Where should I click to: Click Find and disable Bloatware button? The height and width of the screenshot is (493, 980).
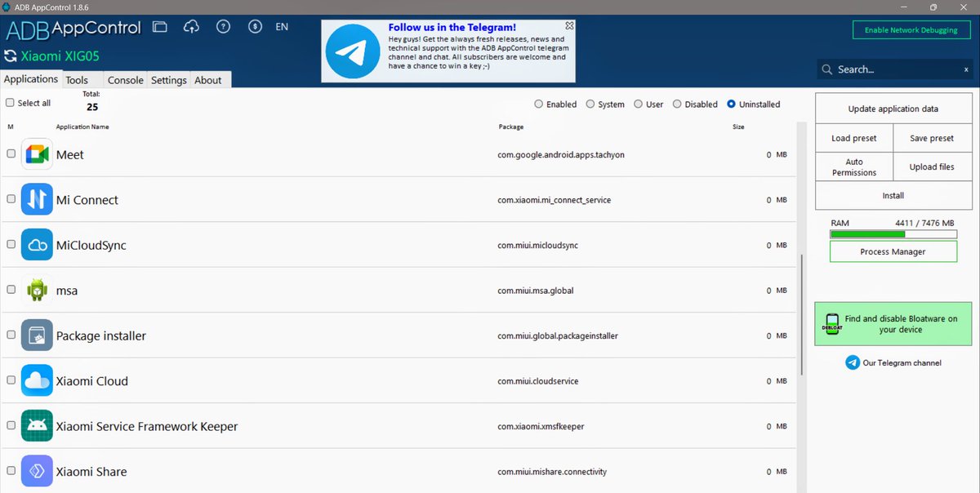(x=893, y=324)
